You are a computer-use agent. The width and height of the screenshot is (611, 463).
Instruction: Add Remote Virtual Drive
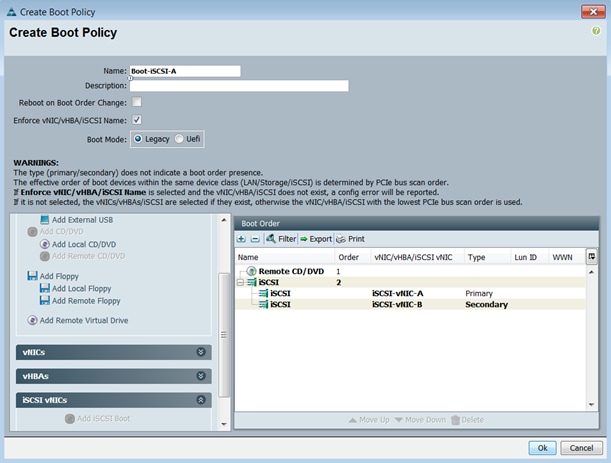click(82, 320)
